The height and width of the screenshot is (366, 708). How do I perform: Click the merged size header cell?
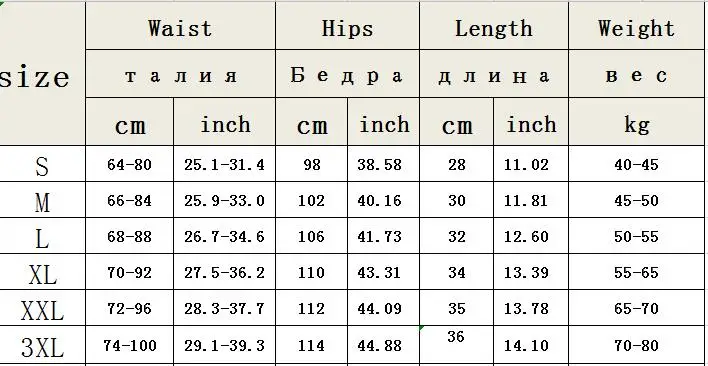42,74
